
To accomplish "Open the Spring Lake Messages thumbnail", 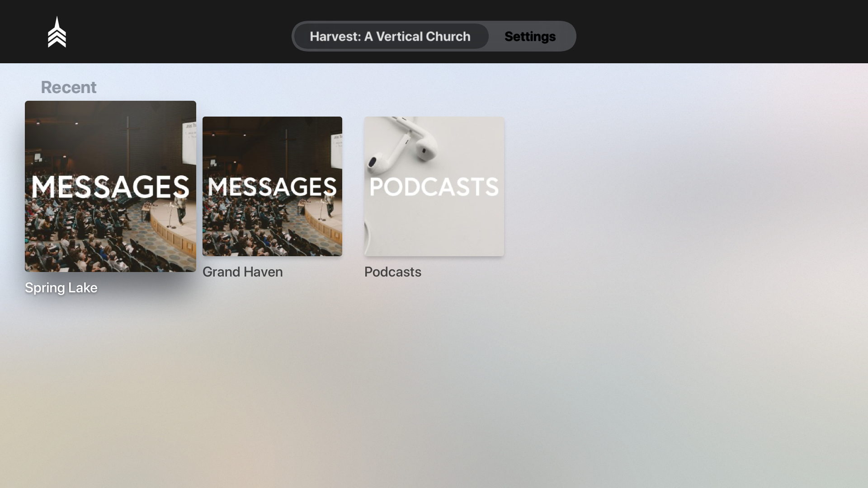I will [x=110, y=186].
